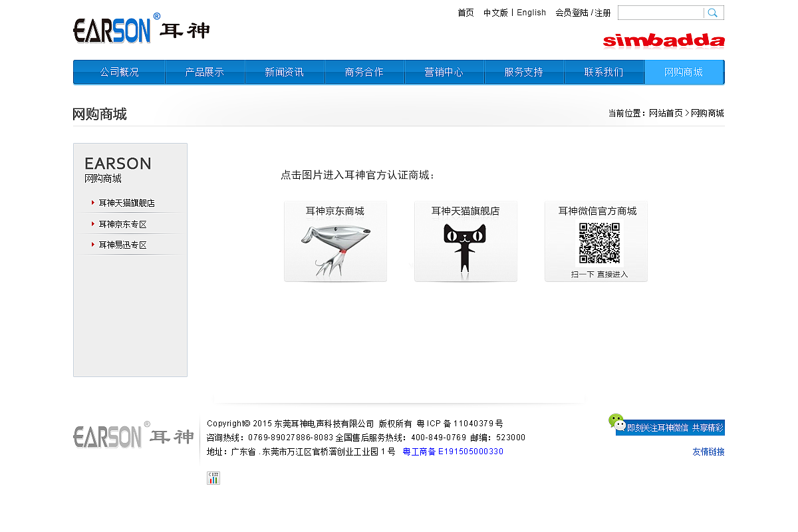This screenshot has height=532, width=798.
Task: Click the 点击图片进入耳神官方认证商城 text
Action: click(x=358, y=175)
